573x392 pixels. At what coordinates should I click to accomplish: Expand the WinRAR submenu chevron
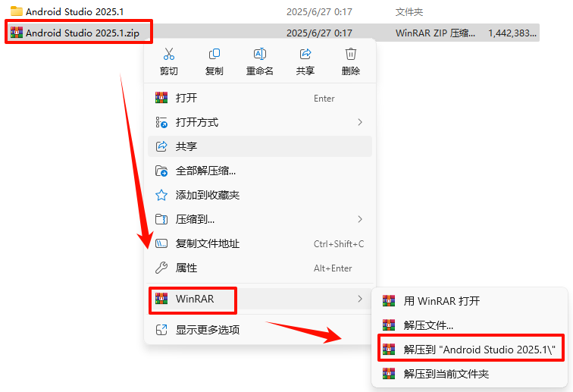[x=360, y=299]
